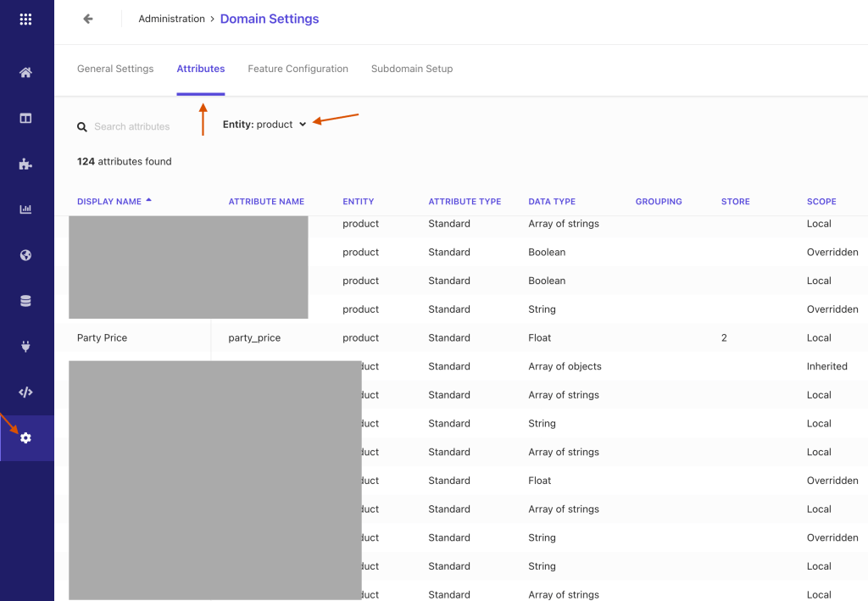Select the globe icon in sidebar

25,255
